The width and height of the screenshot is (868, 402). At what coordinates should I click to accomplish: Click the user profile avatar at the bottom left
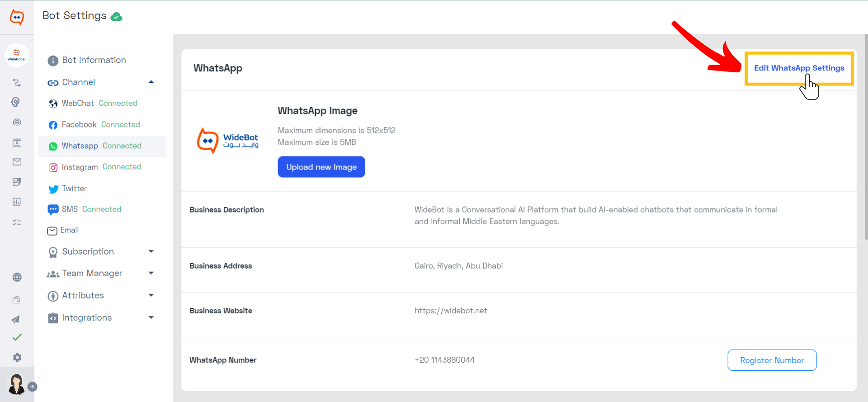17,384
